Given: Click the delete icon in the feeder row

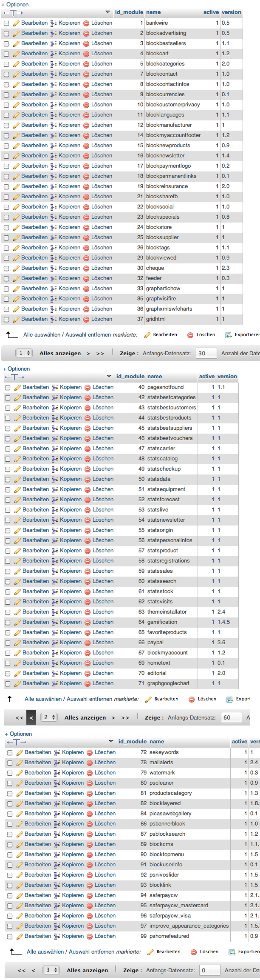Looking at the screenshot, I should click(86, 278).
